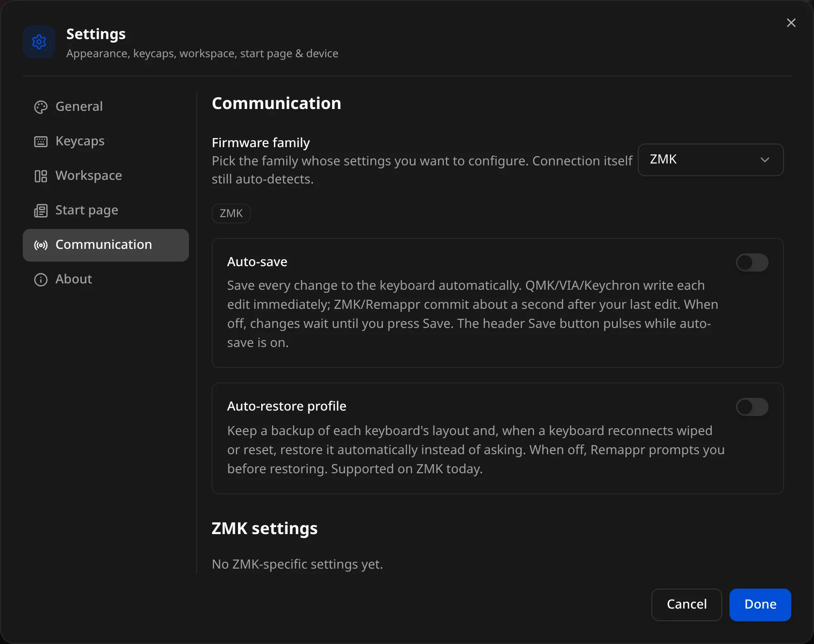Screen dimensions: 814x644
Task: Open the General settings section
Action: (x=106, y=107)
